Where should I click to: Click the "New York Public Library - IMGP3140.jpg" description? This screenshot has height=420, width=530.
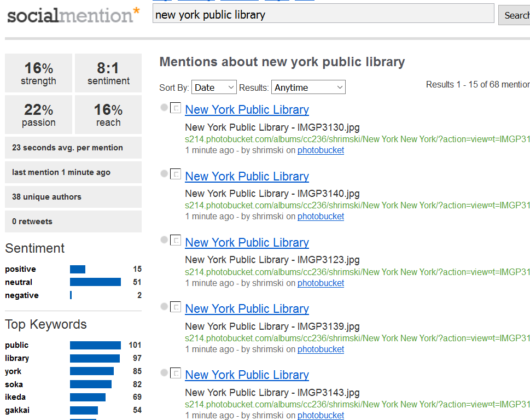272,194
